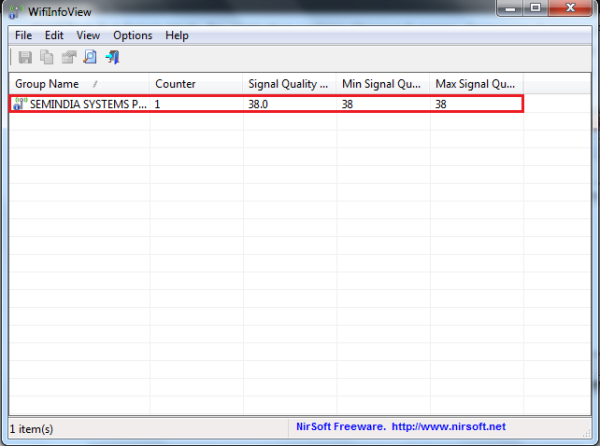The width and height of the screenshot is (600, 446).
Task: Click the Signal Quality value 38.0
Action: point(258,104)
